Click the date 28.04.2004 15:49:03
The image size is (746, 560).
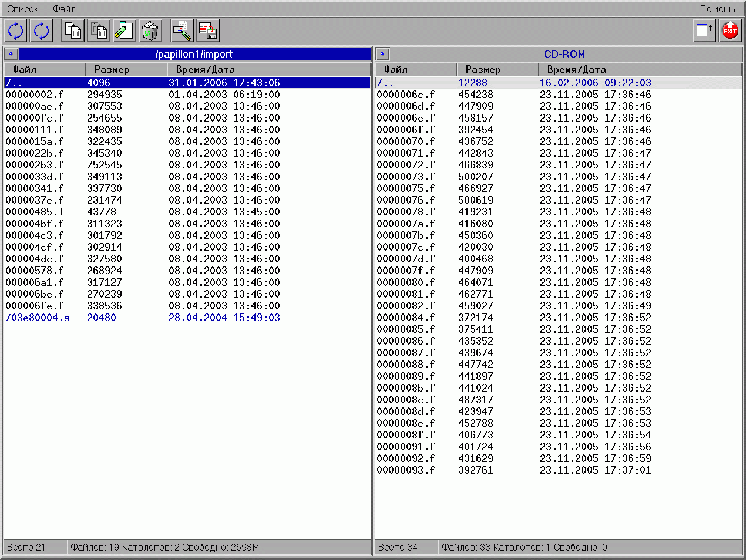[x=224, y=318]
